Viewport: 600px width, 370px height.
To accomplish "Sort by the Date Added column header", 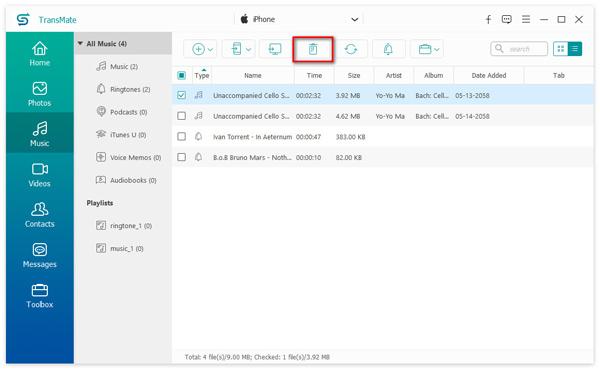I will tap(489, 75).
